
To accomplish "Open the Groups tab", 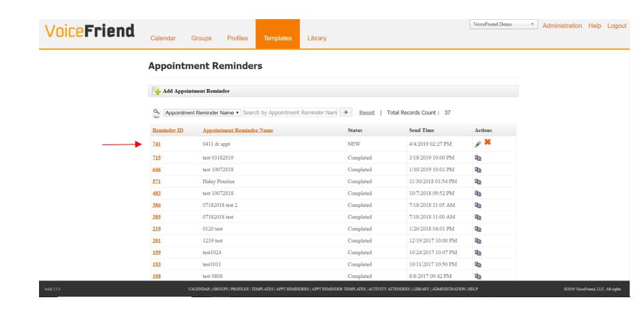I will point(201,38).
